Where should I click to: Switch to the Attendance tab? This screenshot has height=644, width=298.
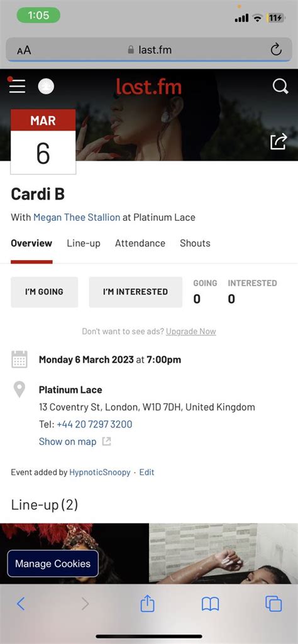140,243
